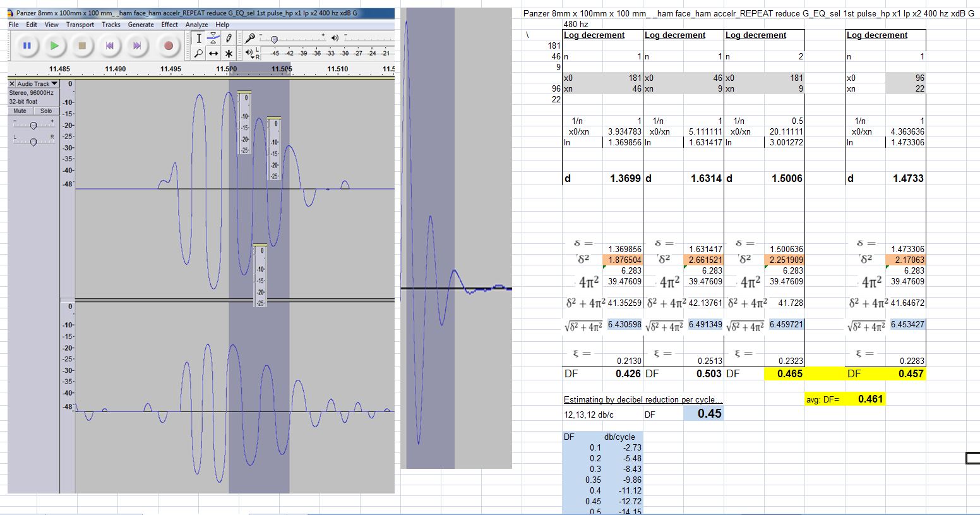The width and height of the screenshot is (980, 515).
Task: Adjust the Audio Track pan slider
Action: click(x=33, y=142)
